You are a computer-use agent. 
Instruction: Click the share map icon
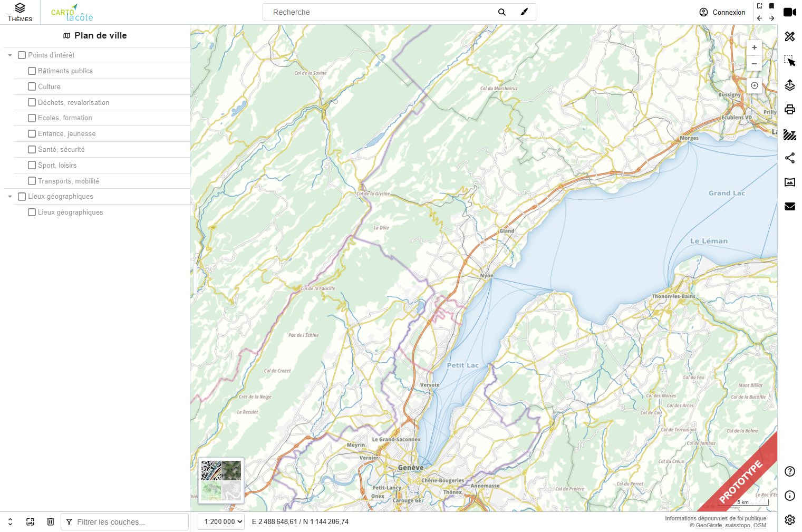click(x=789, y=158)
